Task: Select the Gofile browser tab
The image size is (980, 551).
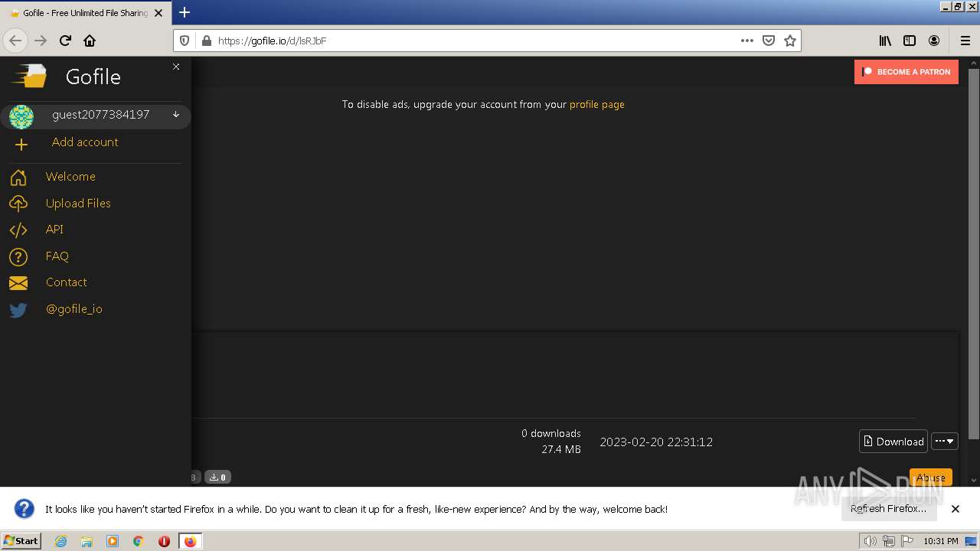Action: (x=86, y=13)
